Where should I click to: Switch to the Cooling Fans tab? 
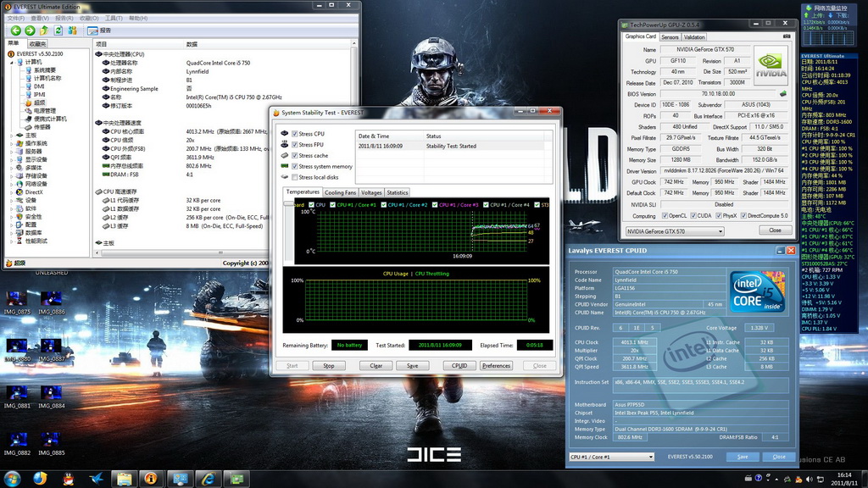pos(340,192)
